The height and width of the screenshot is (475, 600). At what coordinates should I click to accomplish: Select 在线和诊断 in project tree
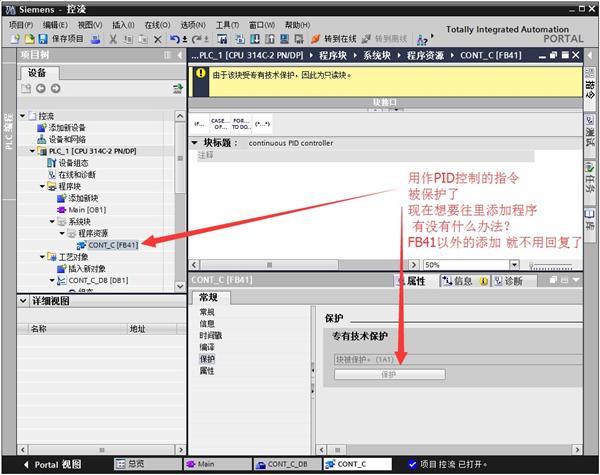tap(77, 175)
